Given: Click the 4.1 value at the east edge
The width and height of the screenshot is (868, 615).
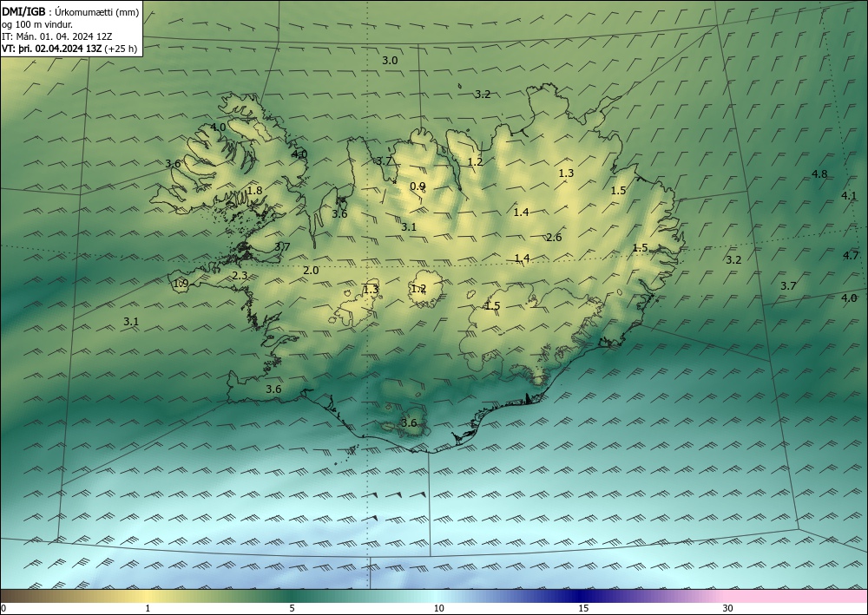Looking at the screenshot, I should coord(849,196).
